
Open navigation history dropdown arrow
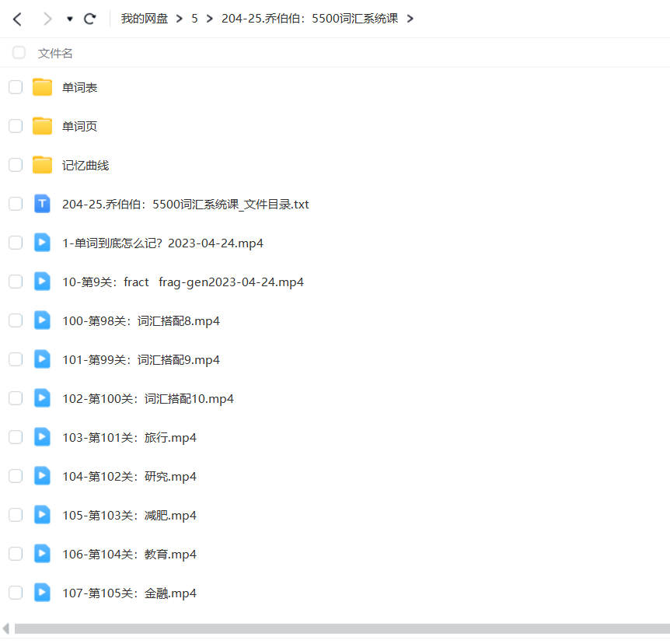pyautogui.click(x=70, y=19)
